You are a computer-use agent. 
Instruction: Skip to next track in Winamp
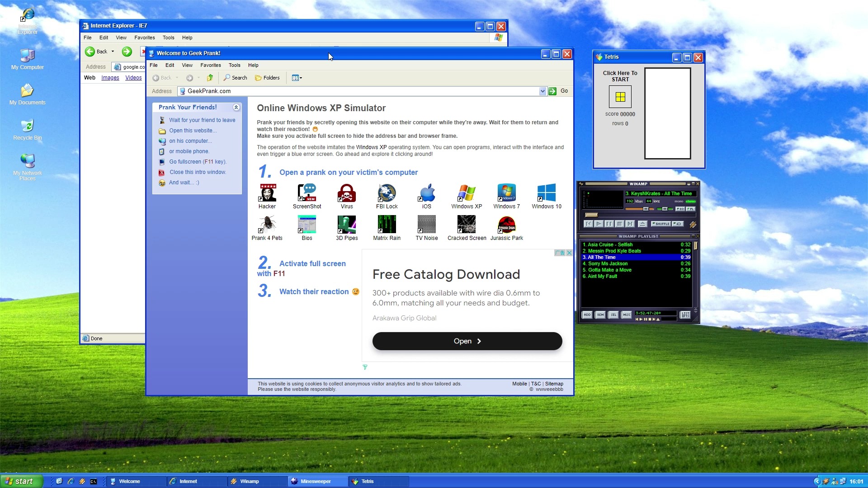tap(630, 224)
